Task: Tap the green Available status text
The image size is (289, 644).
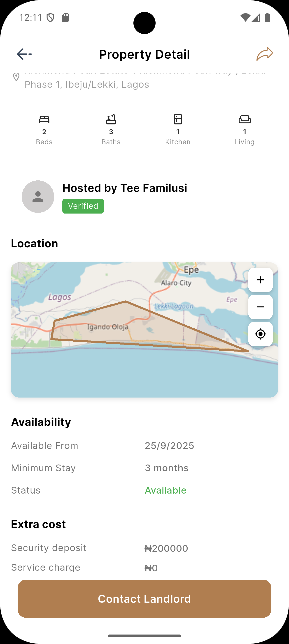Action: click(165, 490)
